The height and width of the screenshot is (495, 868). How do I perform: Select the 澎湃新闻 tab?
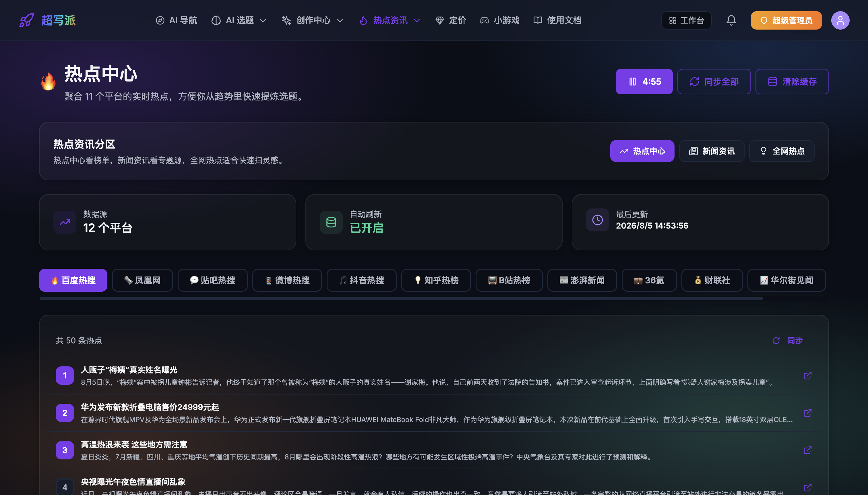582,280
